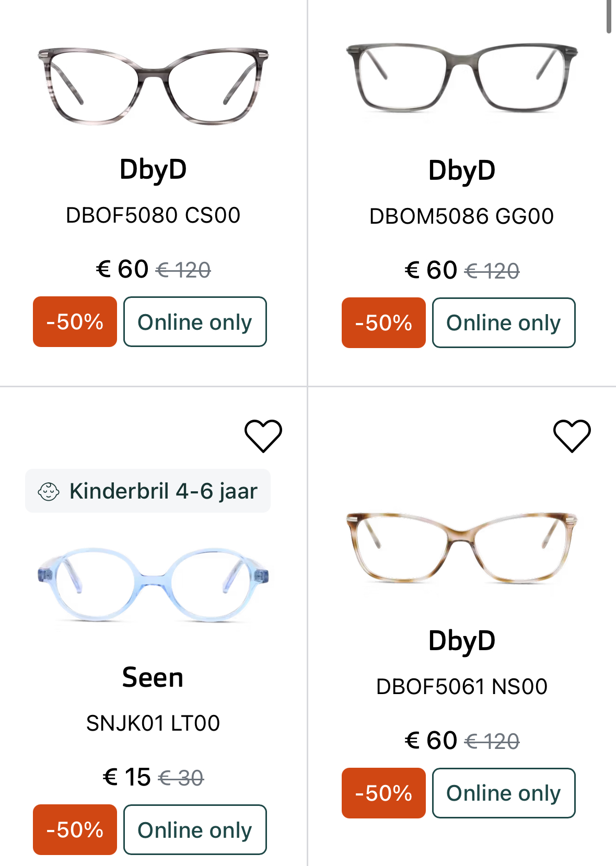Click the page scrollbar thumb
The height and width of the screenshot is (866, 616).
(x=609, y=17)
